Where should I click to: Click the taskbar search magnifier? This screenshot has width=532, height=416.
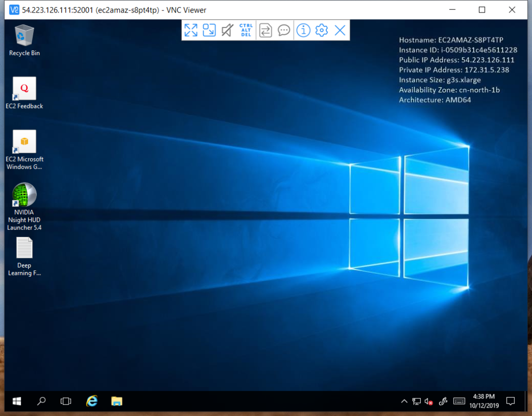(42, 401)
